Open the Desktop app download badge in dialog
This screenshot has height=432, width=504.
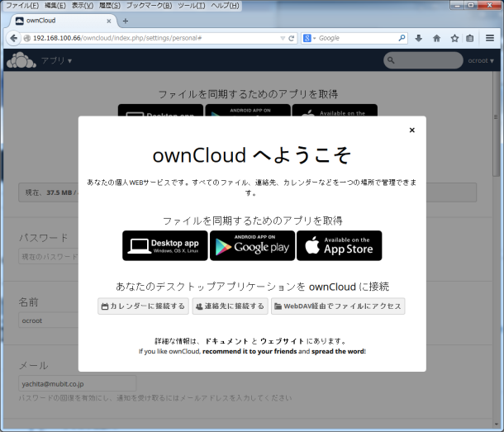tap(165, 245)
